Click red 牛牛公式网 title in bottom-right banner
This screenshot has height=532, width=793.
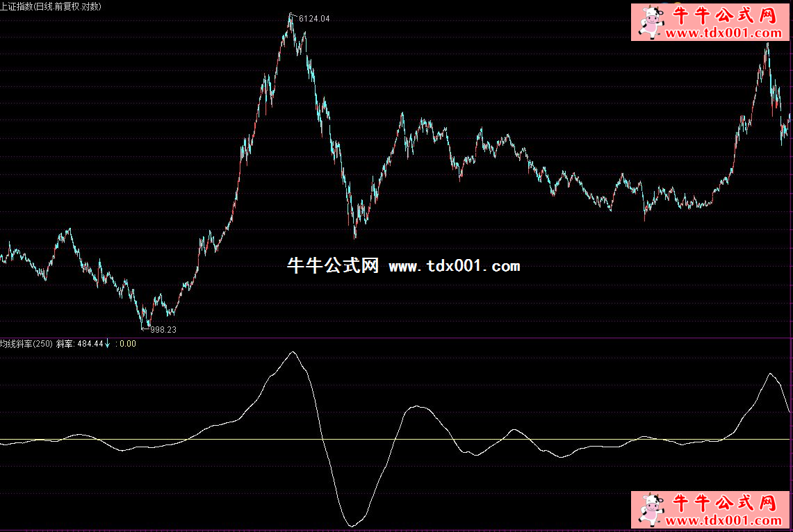pyautogui.click(x=723, y=503)
